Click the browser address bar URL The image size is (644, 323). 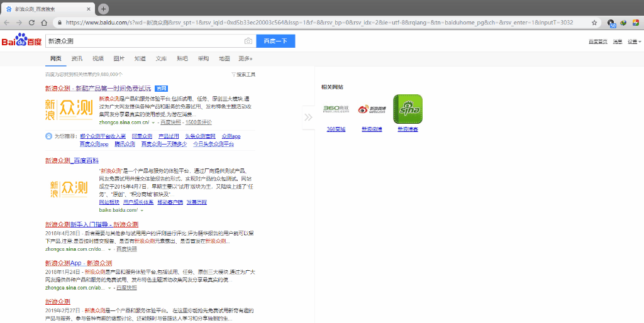pos(319,23)
